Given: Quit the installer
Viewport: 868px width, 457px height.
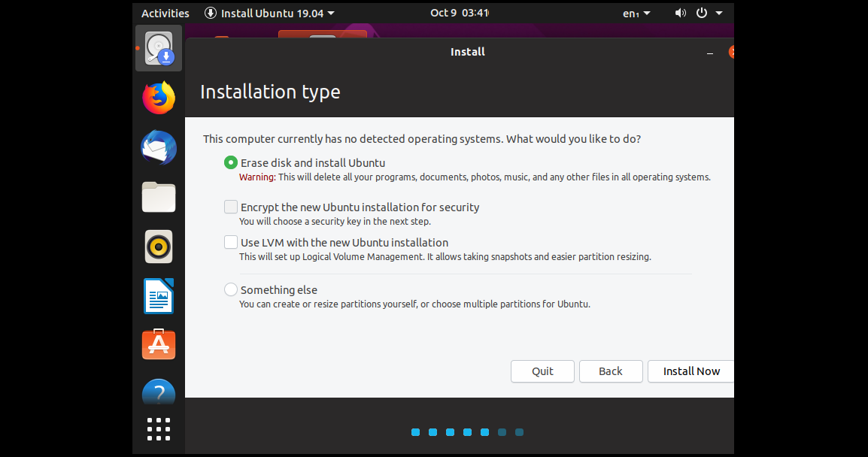Looking at the screenshot, I should pos(542,371).
